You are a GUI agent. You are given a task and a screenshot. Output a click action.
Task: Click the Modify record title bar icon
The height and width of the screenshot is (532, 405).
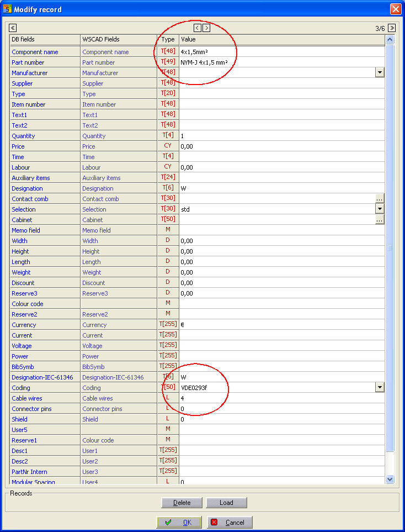(7, 9)
